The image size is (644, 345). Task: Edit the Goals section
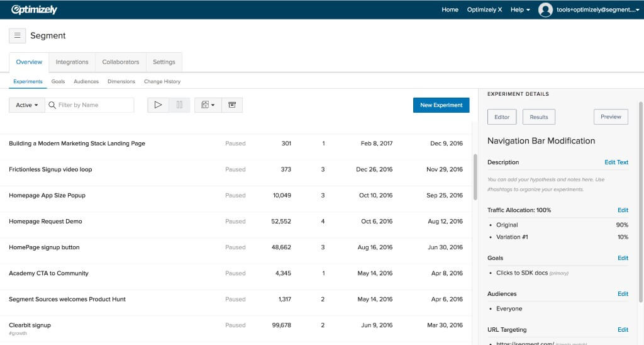pos(623,258)
